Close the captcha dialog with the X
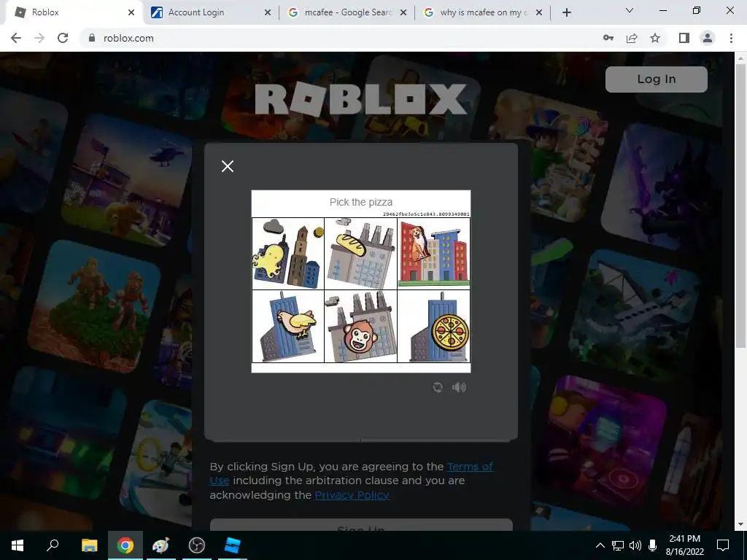 [x=228, y=166]
